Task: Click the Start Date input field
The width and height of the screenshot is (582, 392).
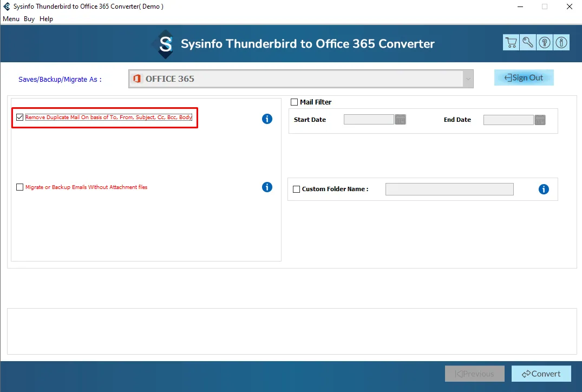Action: (x=369, y=120)
